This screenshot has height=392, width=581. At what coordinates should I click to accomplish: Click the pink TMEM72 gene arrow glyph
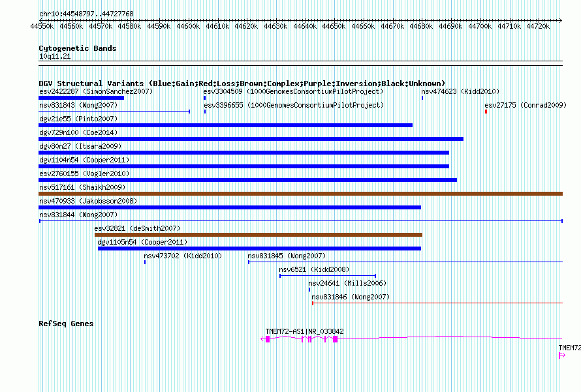point(562,355)
